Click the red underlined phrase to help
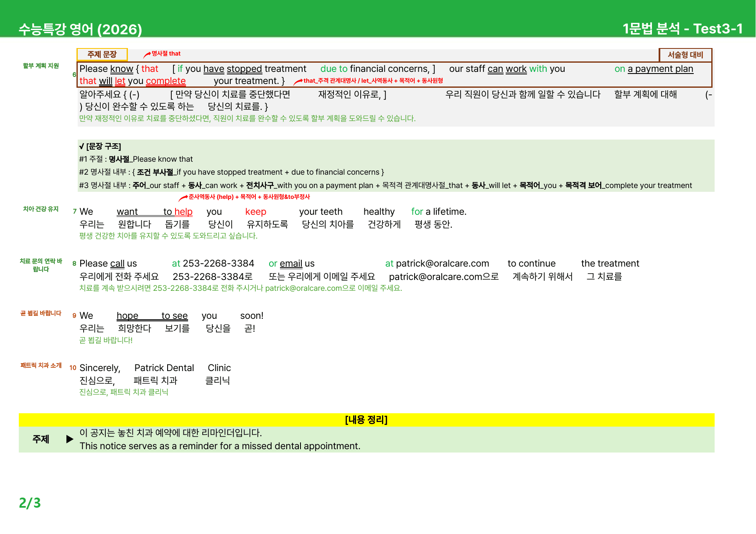This screenshot has width=756, height=534. point(178,212)
